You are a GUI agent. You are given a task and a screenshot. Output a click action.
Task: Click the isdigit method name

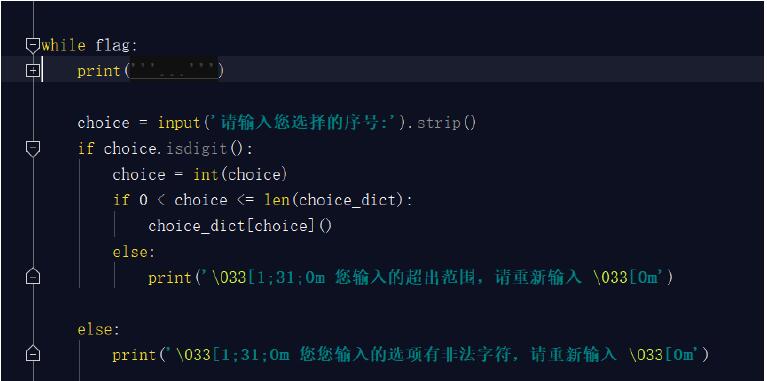tap(197, 149)
